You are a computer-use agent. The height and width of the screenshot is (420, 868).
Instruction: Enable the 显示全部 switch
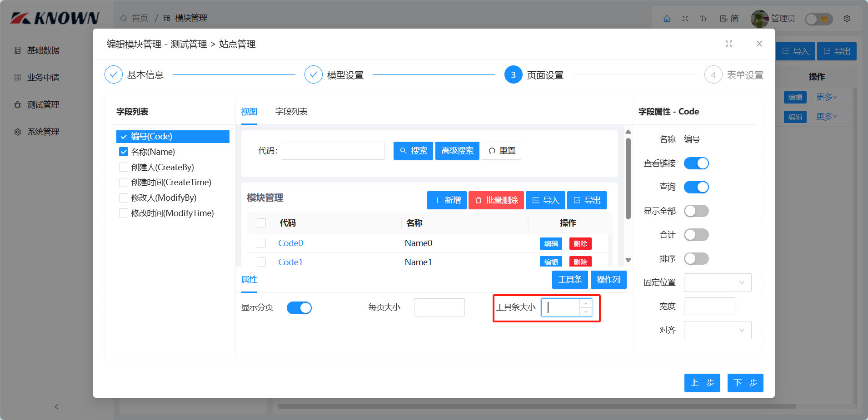696,211
